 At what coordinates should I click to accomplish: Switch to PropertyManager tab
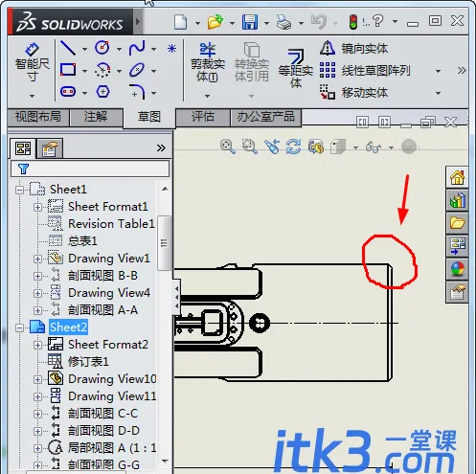pyautogui.click(x=50, y=148)
